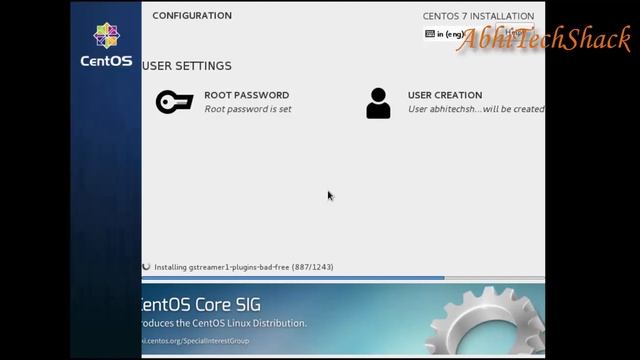The height and width of the screenshot is (360, 640).
Task: Click the installing spinner icon
Action: pos(146,267)
